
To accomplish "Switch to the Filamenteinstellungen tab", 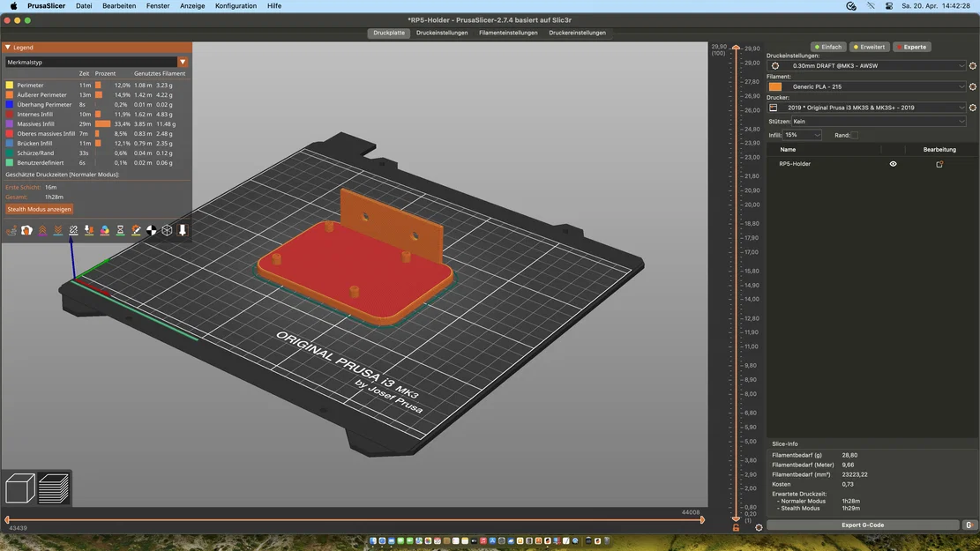I will tap(508, 33).
